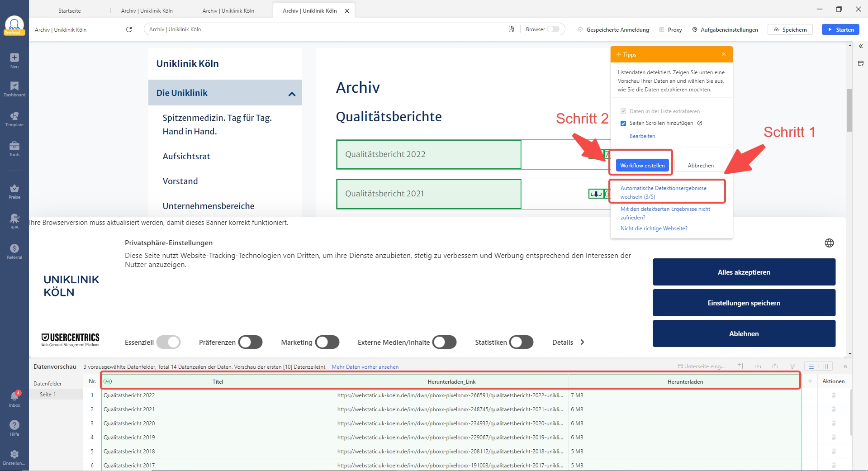This screenshot has height=471, width=868.
Task: Open the Tools sidebar icon
Action: pos(14,149)
